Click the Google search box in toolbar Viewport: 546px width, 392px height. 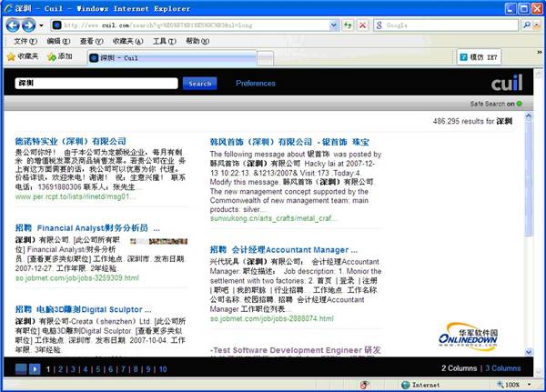(446, 25)
